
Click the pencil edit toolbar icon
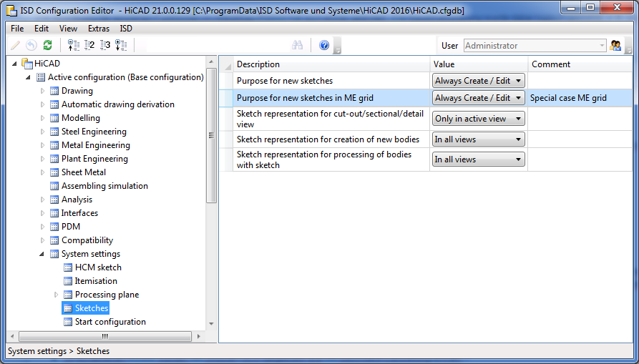pos(15,45)
